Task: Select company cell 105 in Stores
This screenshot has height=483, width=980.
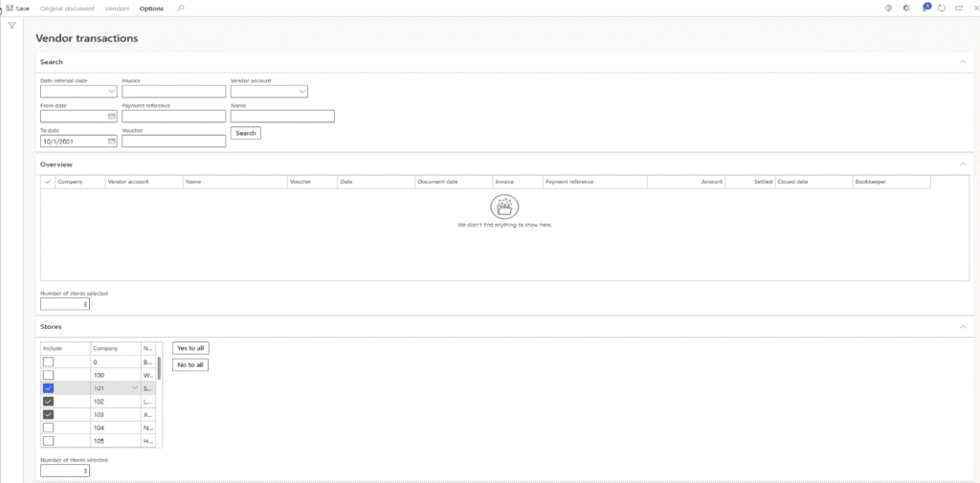Action: point(116,441)
